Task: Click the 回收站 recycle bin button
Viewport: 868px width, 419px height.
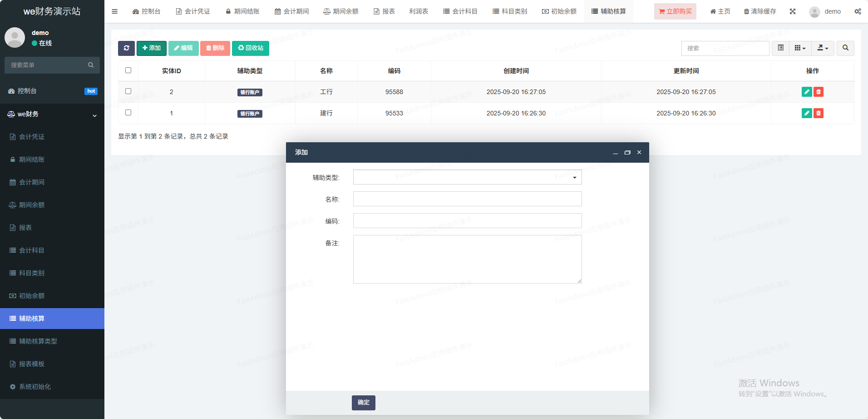Action: coord(250,48)
